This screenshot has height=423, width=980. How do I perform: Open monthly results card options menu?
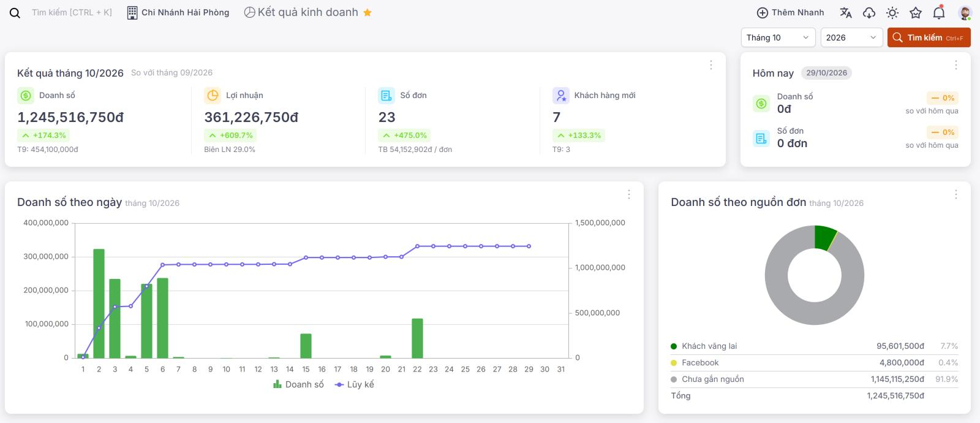click(x=710, y=65)
